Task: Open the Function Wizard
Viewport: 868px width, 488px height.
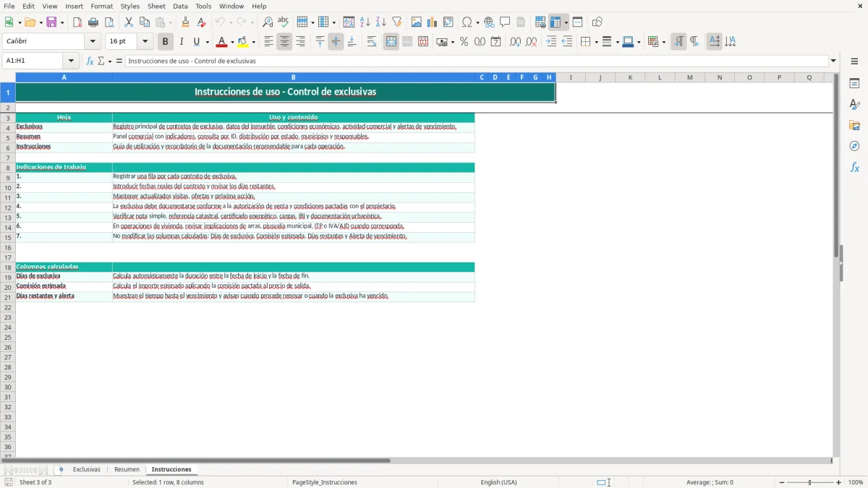Action: click(90, 61)
